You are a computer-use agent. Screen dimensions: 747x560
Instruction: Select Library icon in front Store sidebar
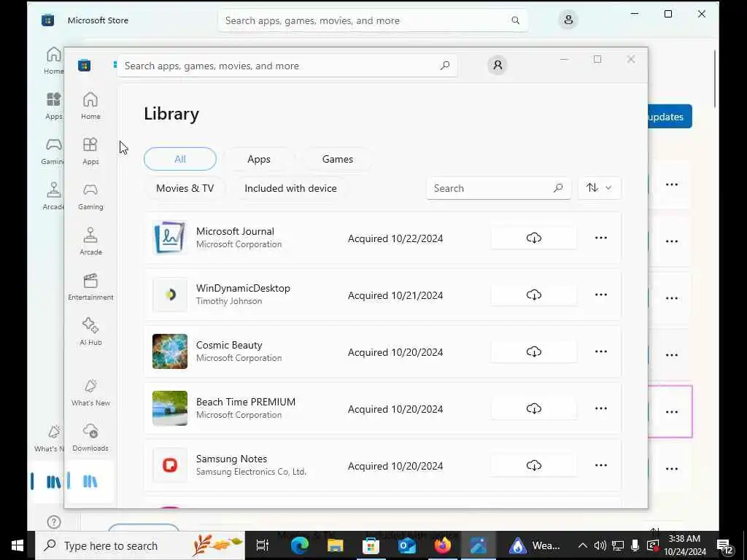coord(90,481)
